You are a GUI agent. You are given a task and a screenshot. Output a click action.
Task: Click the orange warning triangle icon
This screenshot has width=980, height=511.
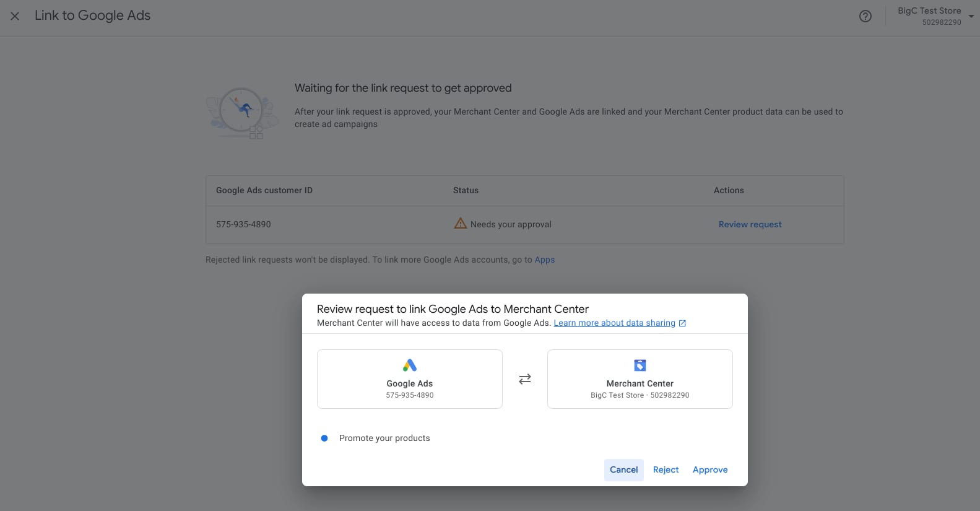460,224
